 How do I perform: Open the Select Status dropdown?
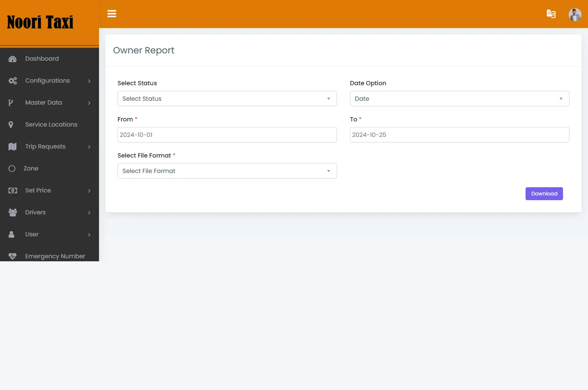point(227,99)
